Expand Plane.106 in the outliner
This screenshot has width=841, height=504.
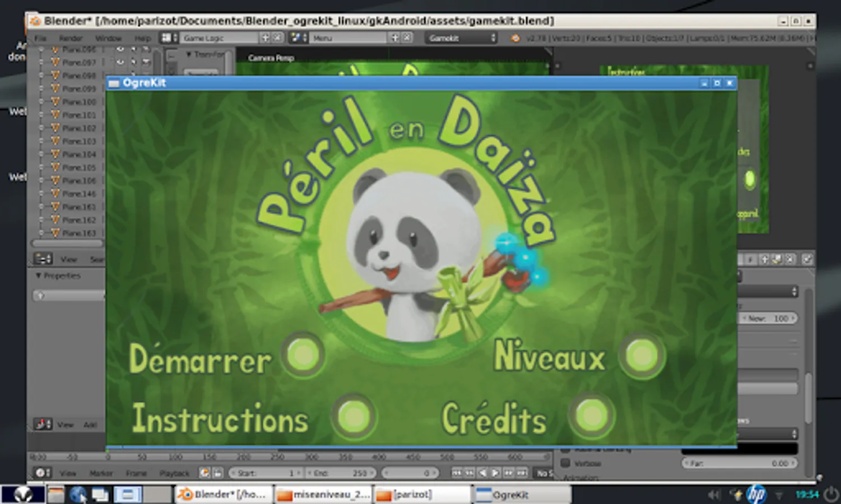[x=41, y=180]
